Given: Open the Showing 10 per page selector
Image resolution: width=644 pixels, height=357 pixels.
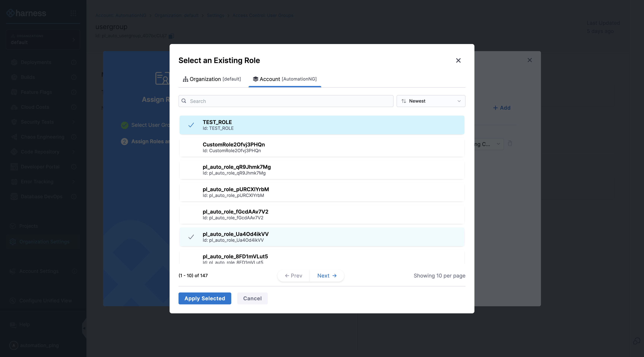Looking at the screenshot, I should tap(439, 275).
